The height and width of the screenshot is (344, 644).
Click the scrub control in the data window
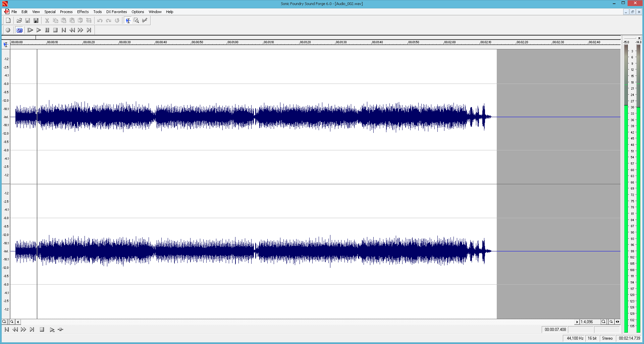pyautogui.click(x=60, y=330)
